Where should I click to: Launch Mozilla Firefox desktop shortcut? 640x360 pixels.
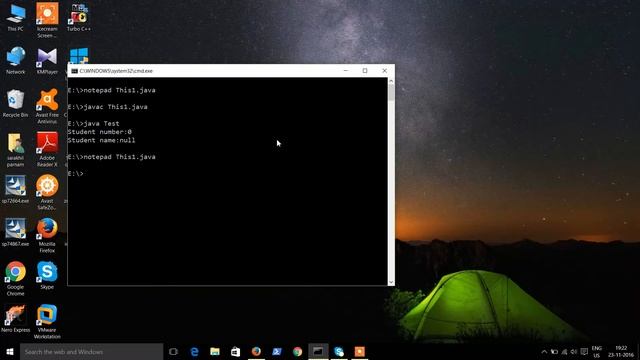coord(47,236)
